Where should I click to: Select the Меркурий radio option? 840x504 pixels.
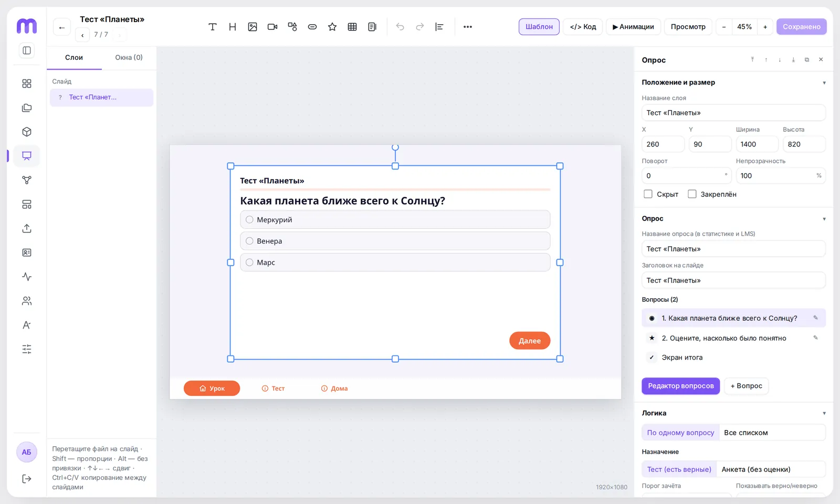click(x=250, y=219)
